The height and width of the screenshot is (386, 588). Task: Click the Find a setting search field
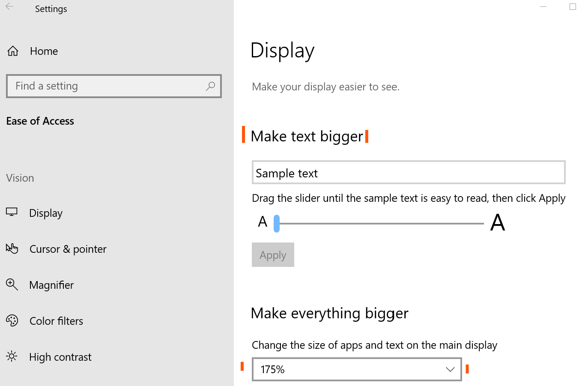pyautogui.click(x=113, y=86)
